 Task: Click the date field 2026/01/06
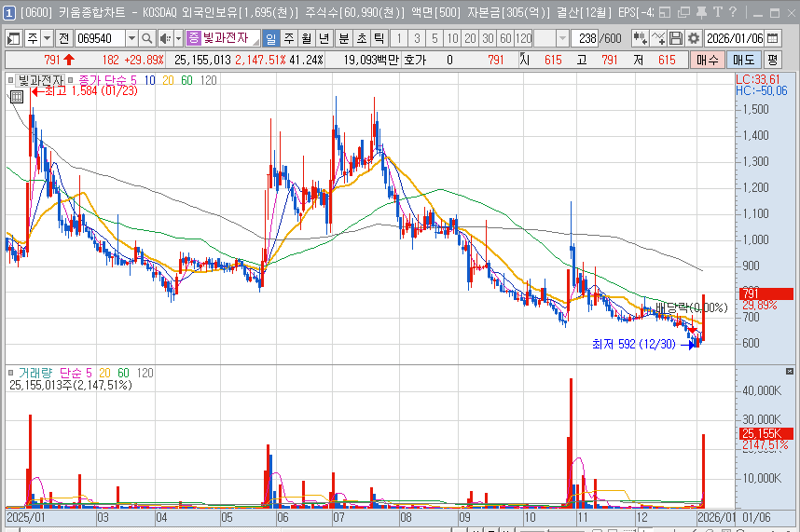[x=735, y=38]
